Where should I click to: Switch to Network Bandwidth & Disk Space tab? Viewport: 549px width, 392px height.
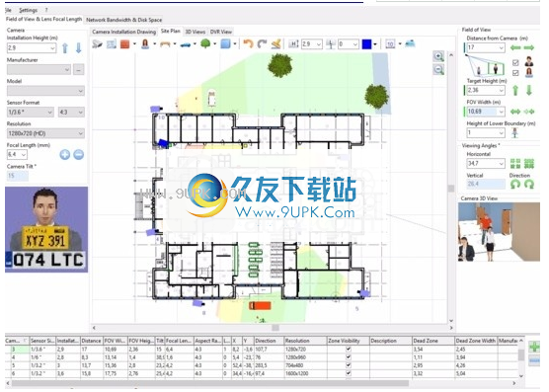pyautogui.click(x=124, y=20)
